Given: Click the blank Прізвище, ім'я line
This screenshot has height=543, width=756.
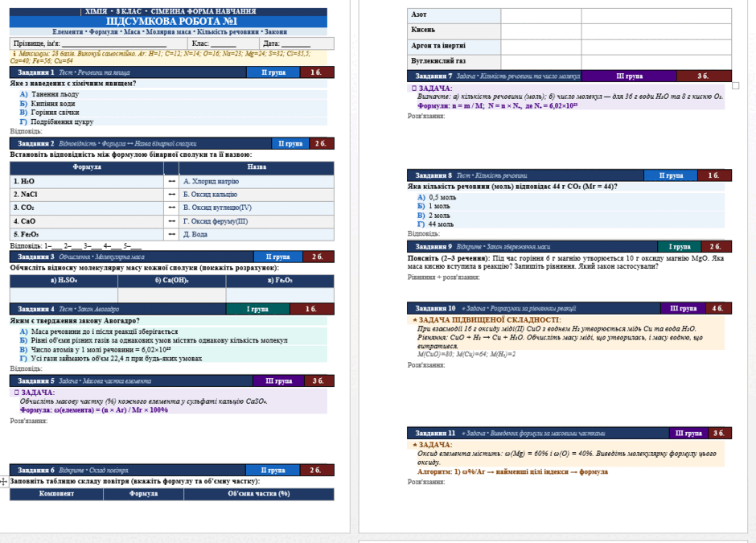Looking at the screenshot, I should coord(113,44).
